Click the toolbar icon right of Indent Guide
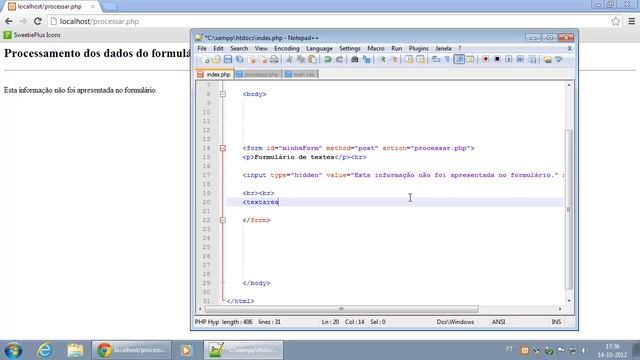The width and height of the screenshot is (640, 360). tap(470, 60)
